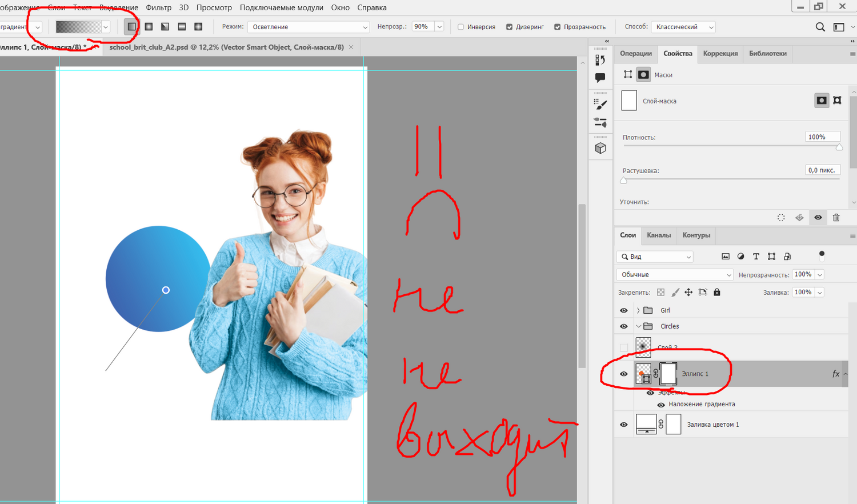Screen dimensions: 857x504
Task: Delete the mask using trash icon
Action: [x=836, y=218]
